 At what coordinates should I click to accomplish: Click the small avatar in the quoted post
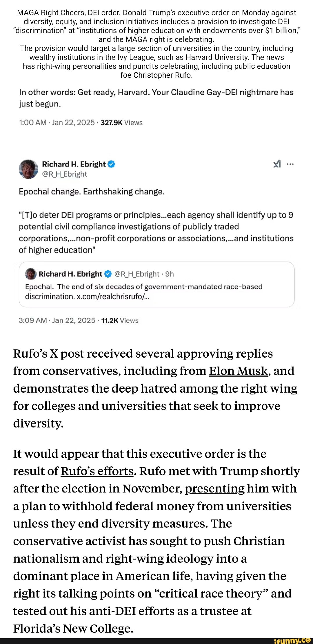[31, 274]
